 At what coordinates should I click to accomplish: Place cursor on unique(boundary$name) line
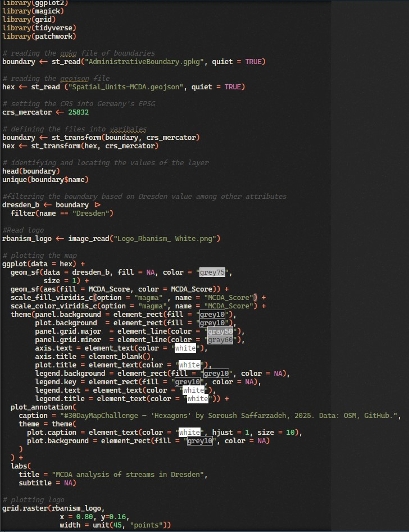45,179
